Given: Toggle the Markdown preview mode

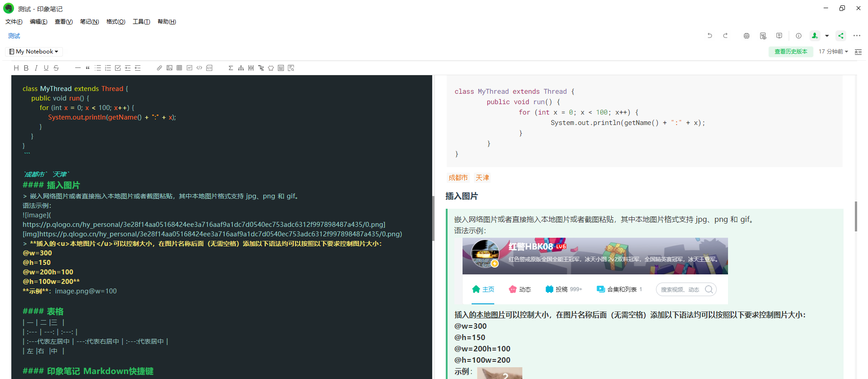Looking at the screenshot, I should click(x=763, y=36).
